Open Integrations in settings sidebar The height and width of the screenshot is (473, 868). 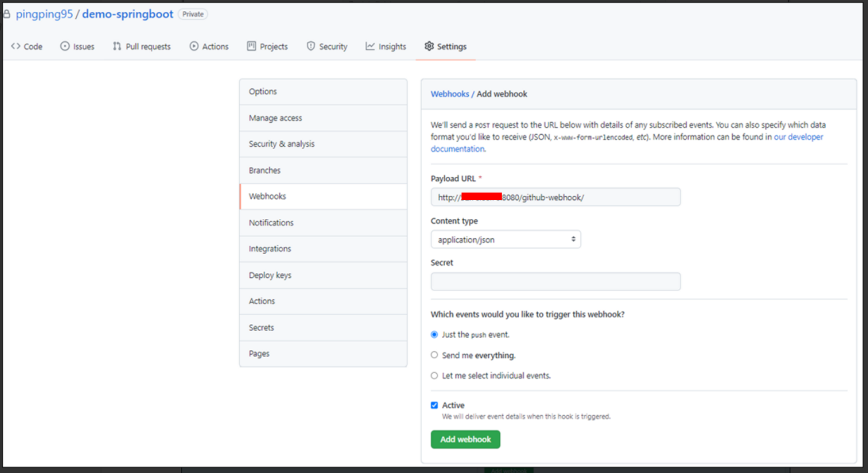(x=323, y=248)
